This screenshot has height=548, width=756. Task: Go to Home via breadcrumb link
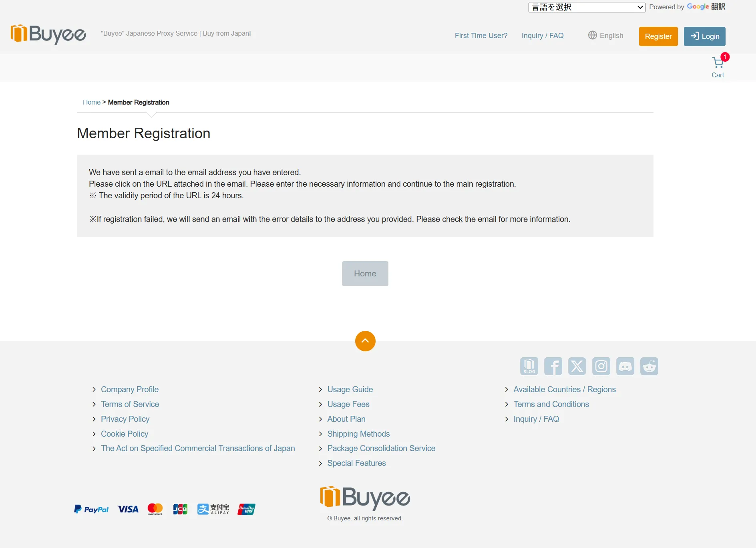[x=91, y=103]
